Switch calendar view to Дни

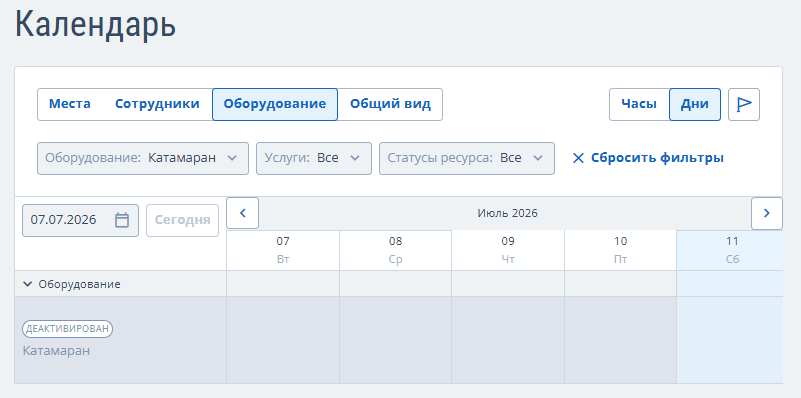(695, 104)
